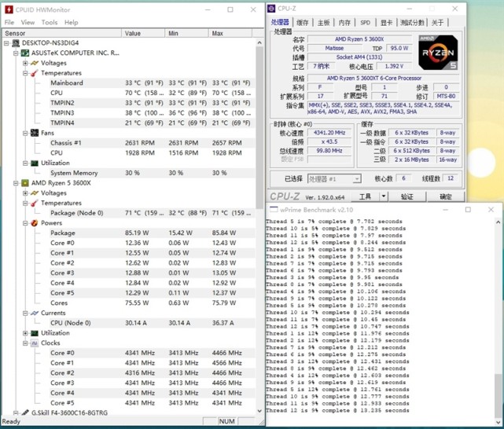504x429 pixels.
Task: Collapse the Powers section
Action: click(25, 223)
